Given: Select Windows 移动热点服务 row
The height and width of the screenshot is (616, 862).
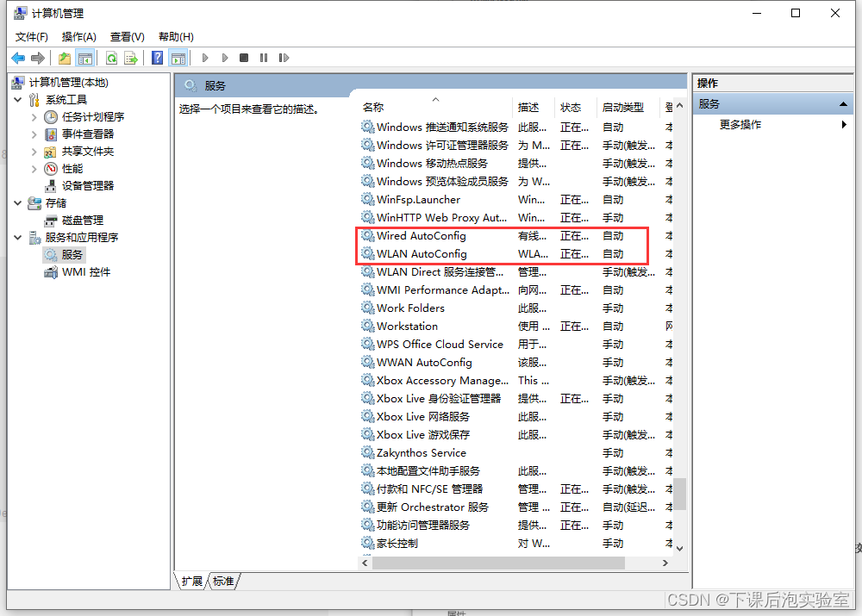Looking at the screenshot, I should point(516,163).
